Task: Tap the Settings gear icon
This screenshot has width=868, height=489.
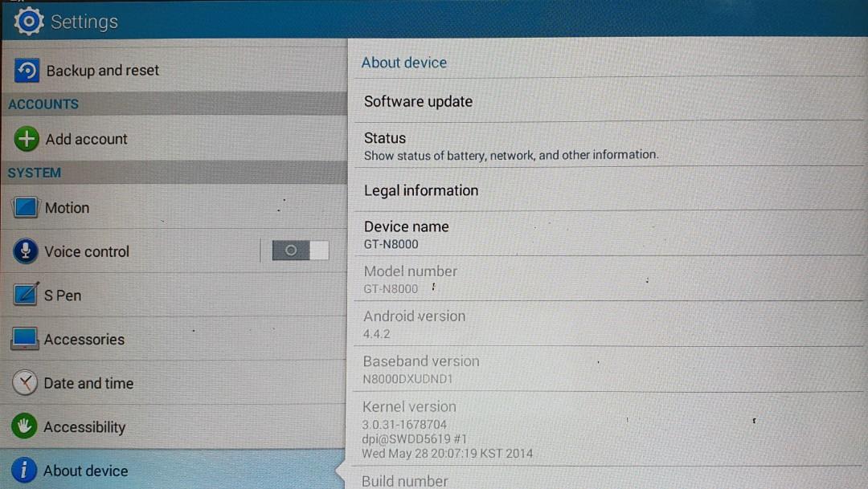Action: (29, 21)
